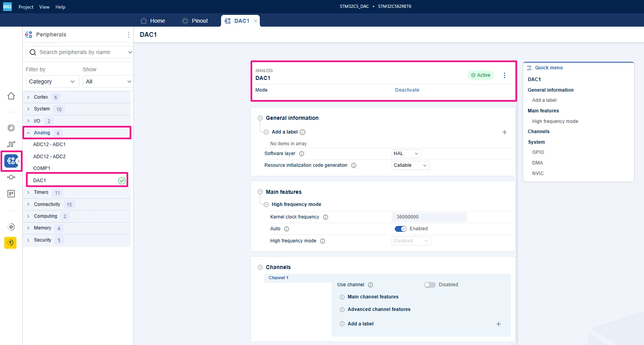Viewport: 644px width, 345px height.
Task: Open DAC1 card vertical ellipsis menu
Action: point(504,75)
